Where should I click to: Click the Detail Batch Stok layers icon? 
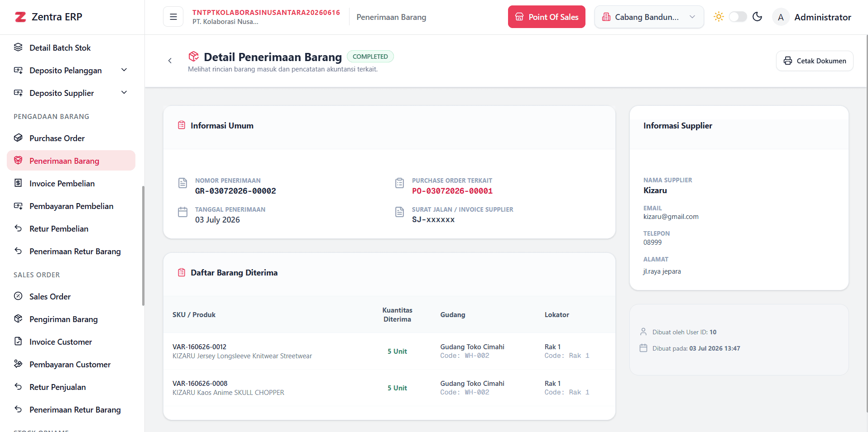[18, 47]
